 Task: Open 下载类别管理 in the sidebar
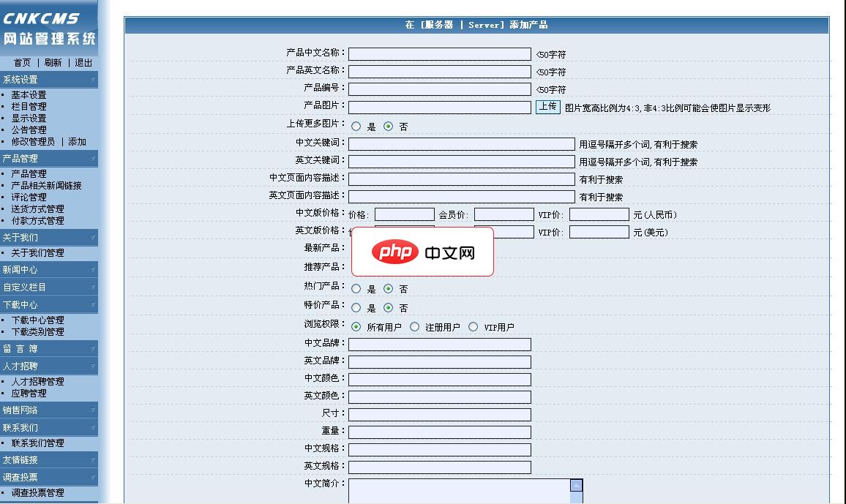(x=39, y=331)
